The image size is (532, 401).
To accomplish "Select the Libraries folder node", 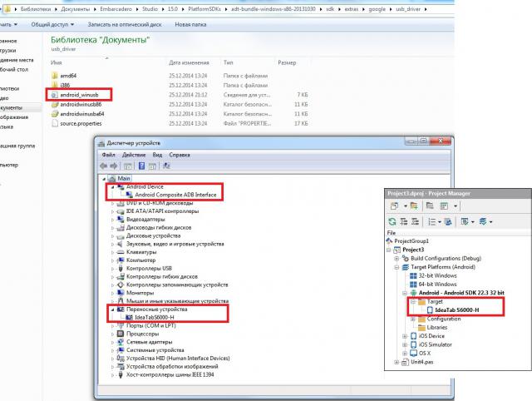I will (436, 327).
